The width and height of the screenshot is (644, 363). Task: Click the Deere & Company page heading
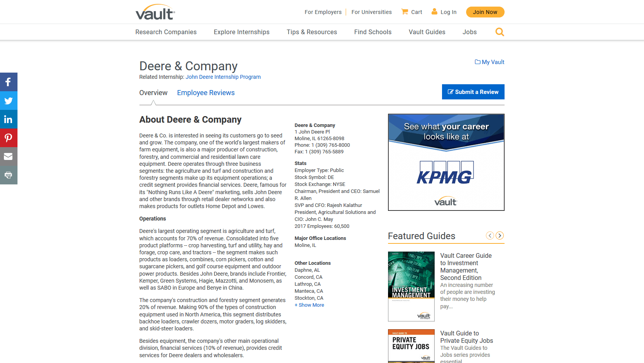pyautogui.click(x=188, y=66)
